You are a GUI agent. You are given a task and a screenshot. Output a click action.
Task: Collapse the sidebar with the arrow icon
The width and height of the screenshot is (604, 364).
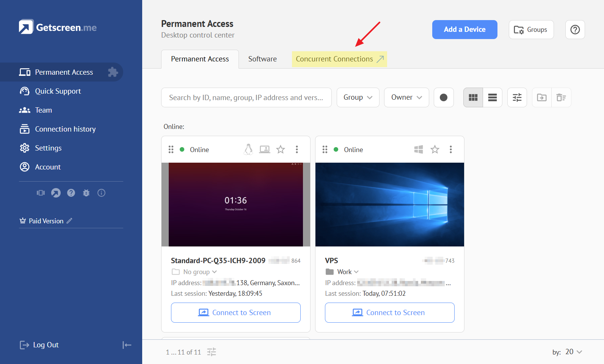pos(127,345)
